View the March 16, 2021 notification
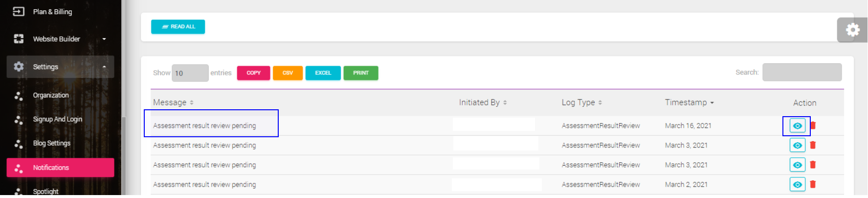868x198 pixels. tap(797, 126)
